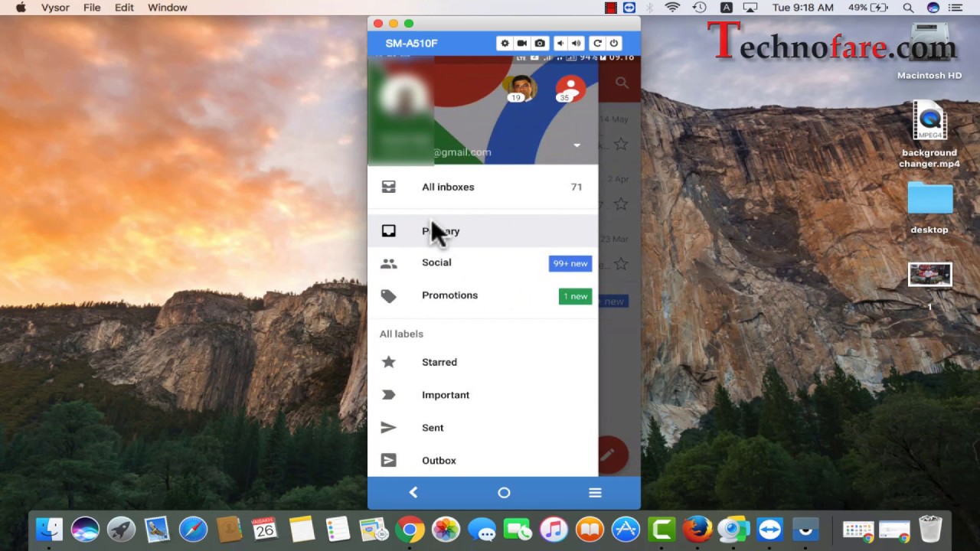Image resolution: width=980 pixels, height=551 pixels.
Task: Open Safari from the dock
Action: (193, 530)
